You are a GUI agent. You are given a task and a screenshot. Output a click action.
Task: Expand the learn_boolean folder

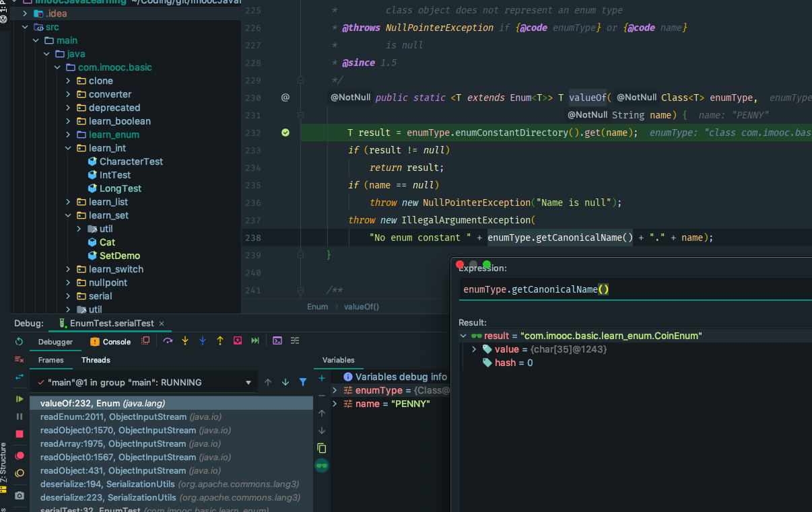coord(68,121)
